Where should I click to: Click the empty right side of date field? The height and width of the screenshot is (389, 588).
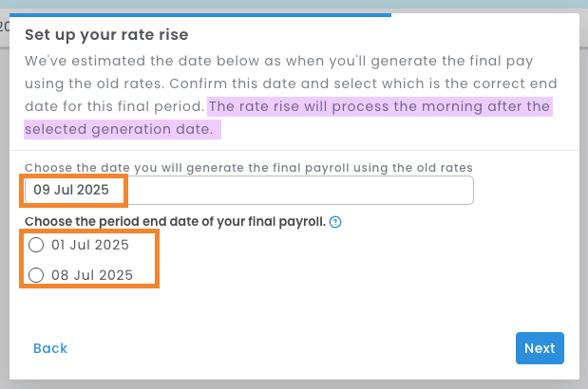coord(380,191)
